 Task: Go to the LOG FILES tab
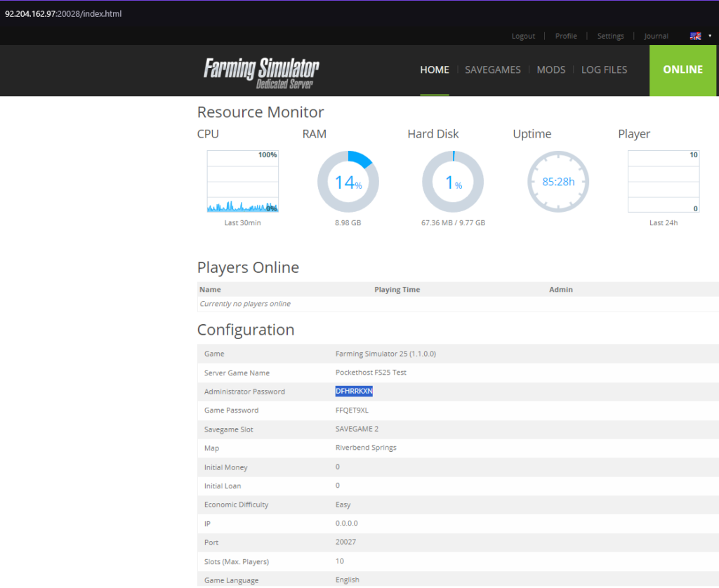click(604, 69)
